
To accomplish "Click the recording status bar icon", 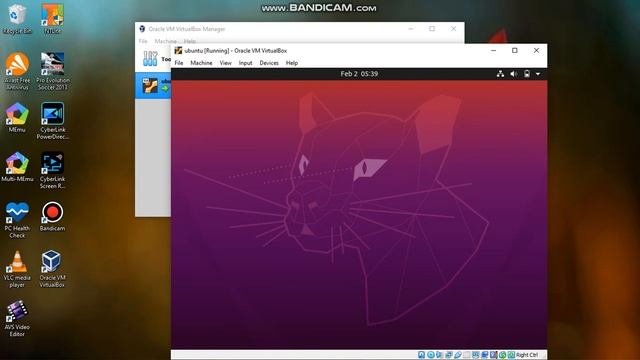I will pos(484,355).
